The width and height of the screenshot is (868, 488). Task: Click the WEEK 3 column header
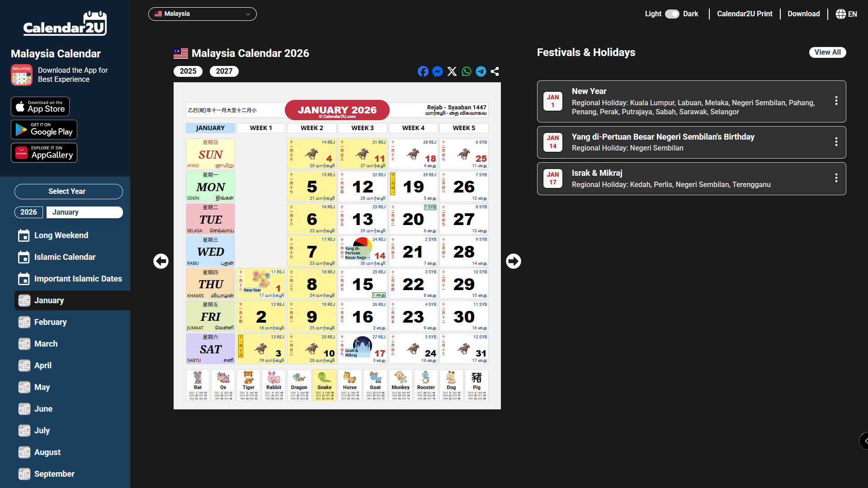[x=363, y=128]
